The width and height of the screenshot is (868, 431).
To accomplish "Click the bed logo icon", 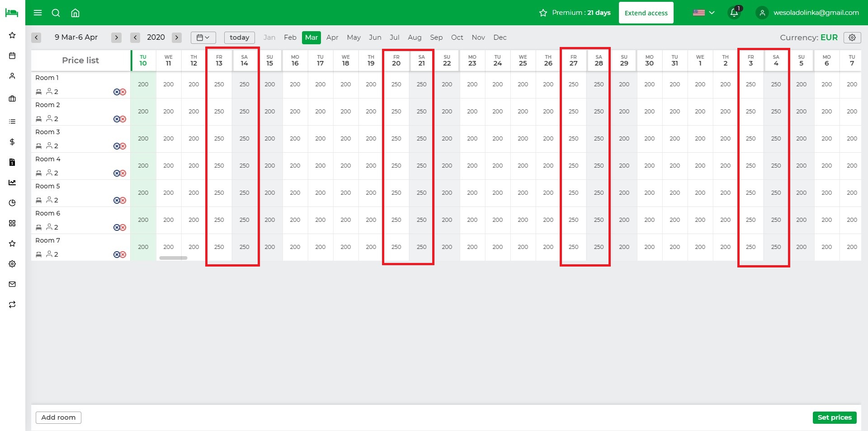I will (12, 13).
